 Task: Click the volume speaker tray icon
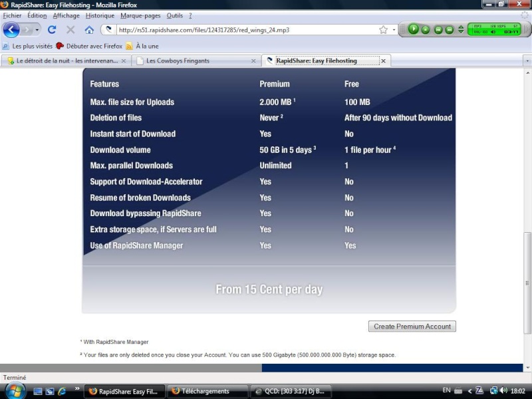click(x=503, y=391)
